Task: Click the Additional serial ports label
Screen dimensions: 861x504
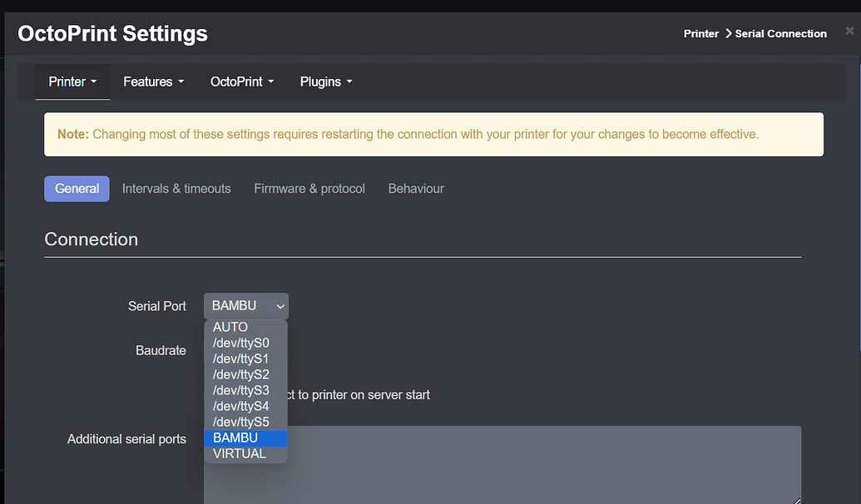Action: 126,439
